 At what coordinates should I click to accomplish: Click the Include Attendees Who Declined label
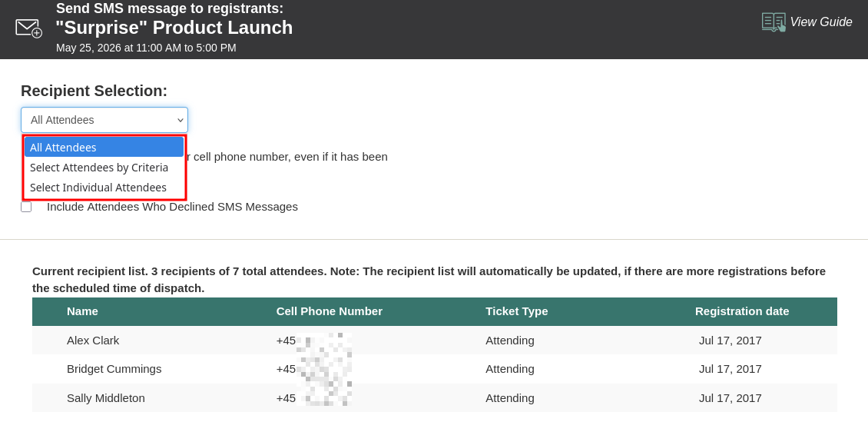172,207
